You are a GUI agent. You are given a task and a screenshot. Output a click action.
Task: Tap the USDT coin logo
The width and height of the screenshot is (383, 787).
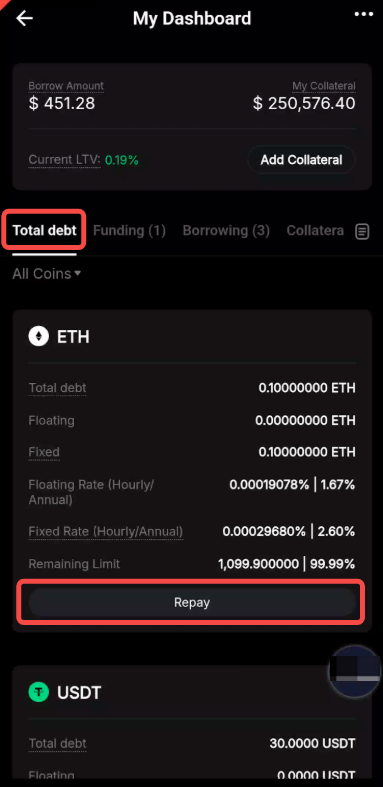39,693
